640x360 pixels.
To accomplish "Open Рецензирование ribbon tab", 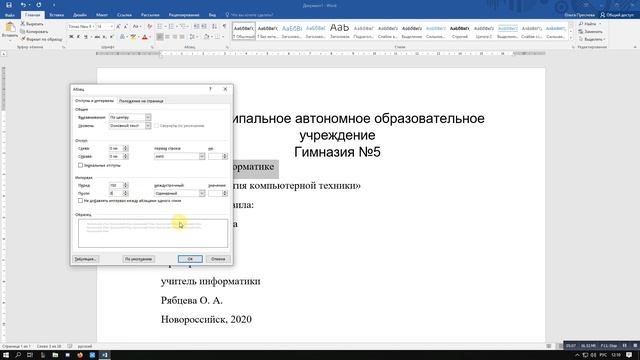I will tap(184, 15).
